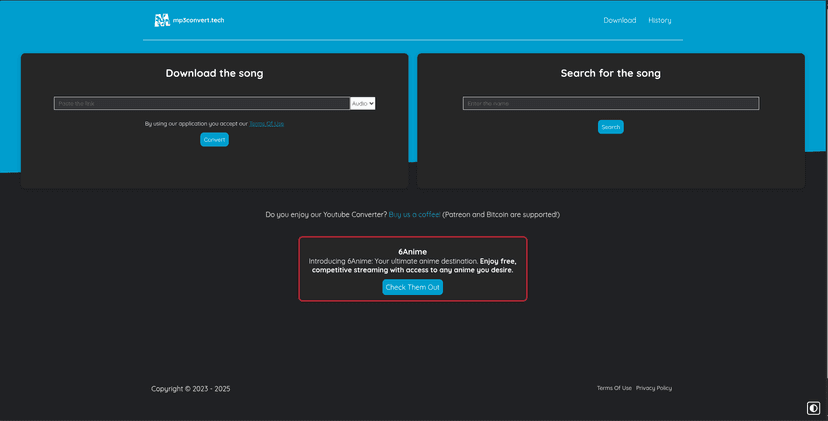The image size is (828, 421).
Task: Toggle dark mode contrast icon
Action: (x=813, y=408)
